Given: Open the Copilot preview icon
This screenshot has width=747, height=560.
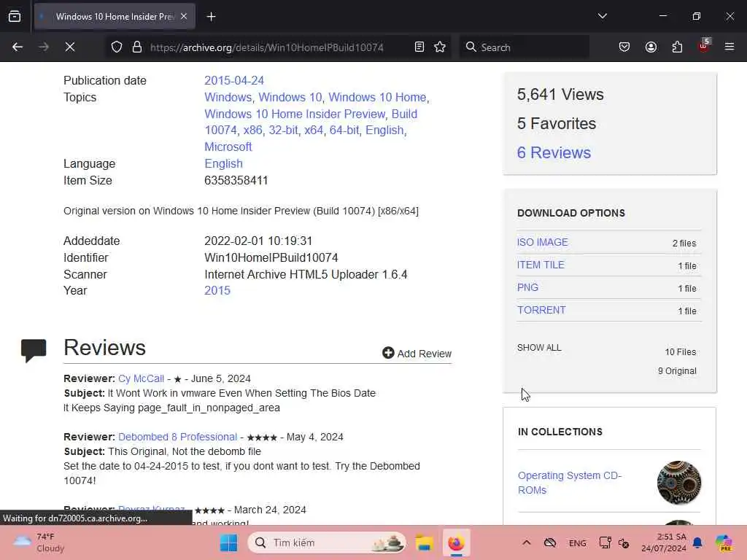Looking at the screenshot, I should coord(724,542).
